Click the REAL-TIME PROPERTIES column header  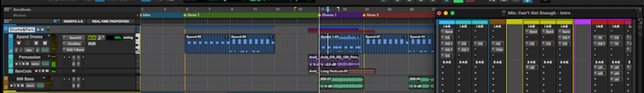pyautogui.click(x=110, y=21)
